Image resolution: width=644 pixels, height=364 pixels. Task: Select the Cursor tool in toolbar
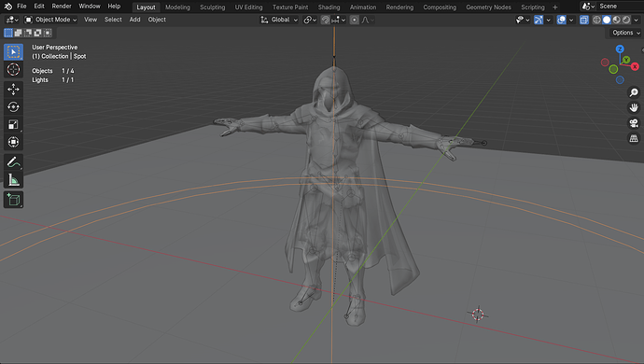[13, 69]
